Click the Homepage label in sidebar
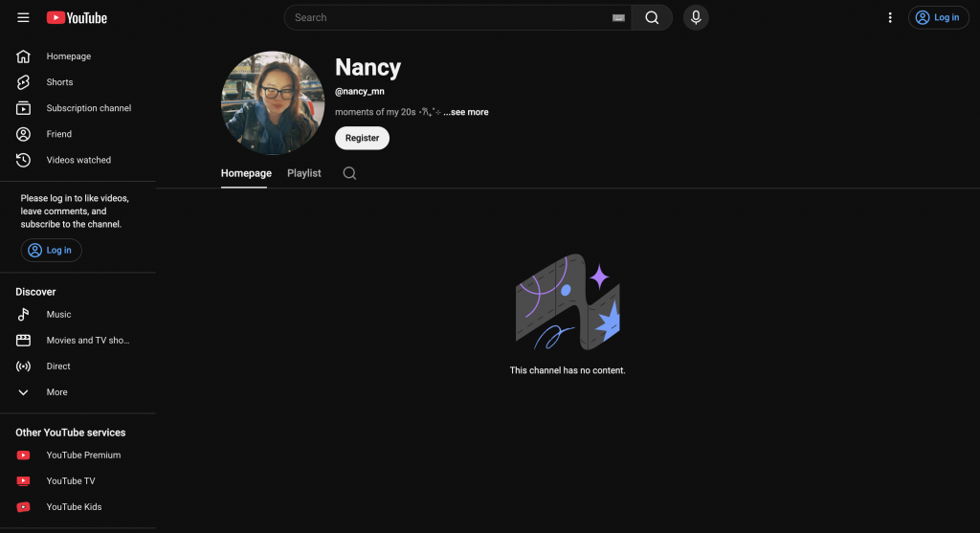 coord(69,56)
